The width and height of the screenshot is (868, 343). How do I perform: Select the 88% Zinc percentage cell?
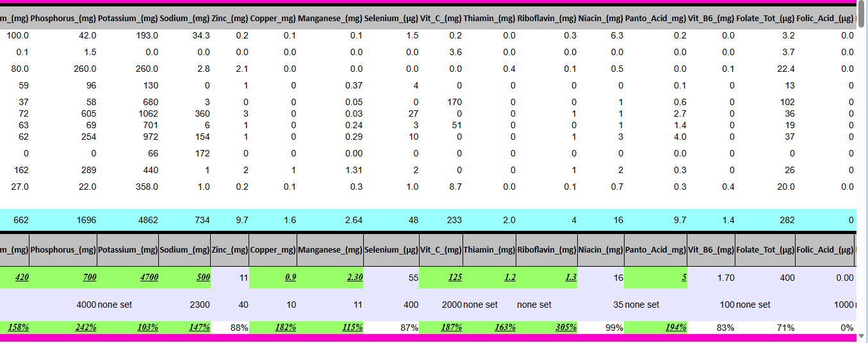(239, 328)
